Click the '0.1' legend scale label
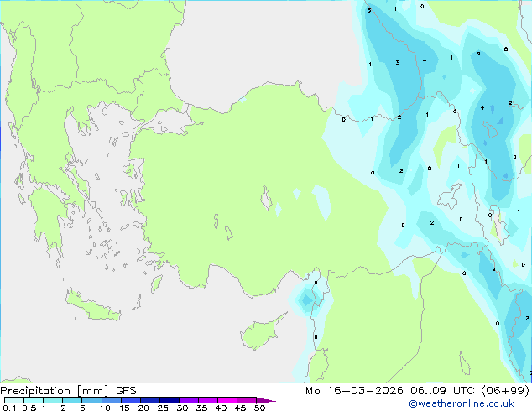Image resolution: width=532 pixels, height=411 pixels. click(x=9, y=408)
